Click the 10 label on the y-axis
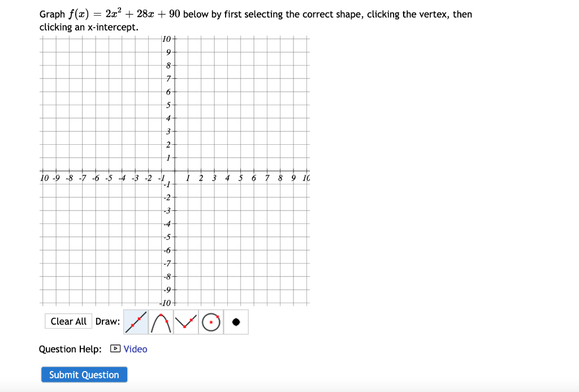579x392 pixels. pos(166,39)
